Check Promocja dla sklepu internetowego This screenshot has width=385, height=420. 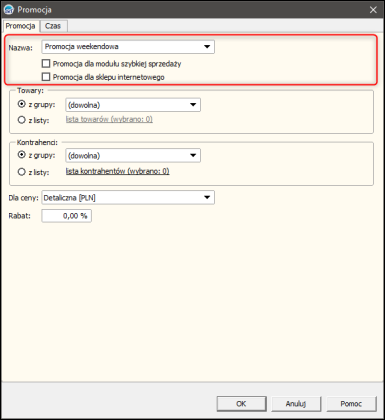coord(46,77)
